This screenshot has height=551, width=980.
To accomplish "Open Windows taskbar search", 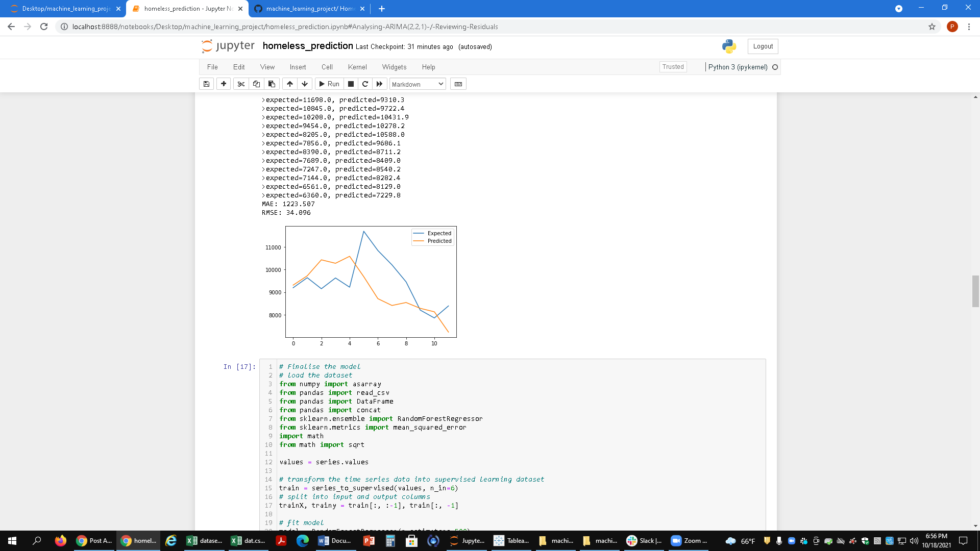I will 37,541.
